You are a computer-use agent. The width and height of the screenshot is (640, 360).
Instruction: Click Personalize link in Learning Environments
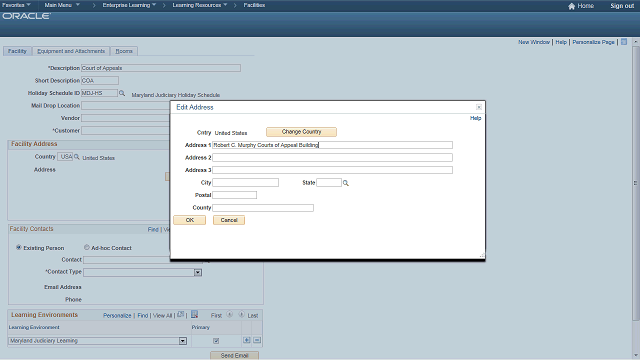point(117,316)
